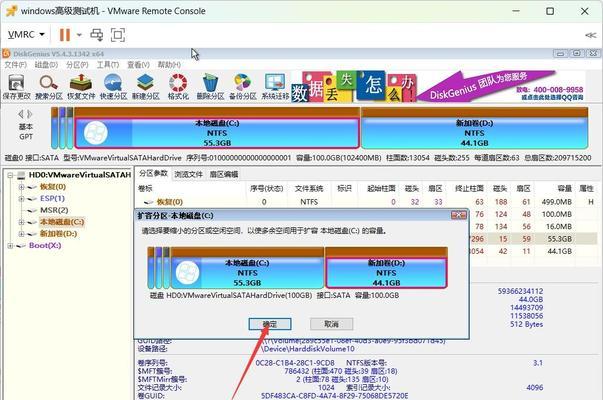Open the File (文件) menu

(x=15, y=65)
